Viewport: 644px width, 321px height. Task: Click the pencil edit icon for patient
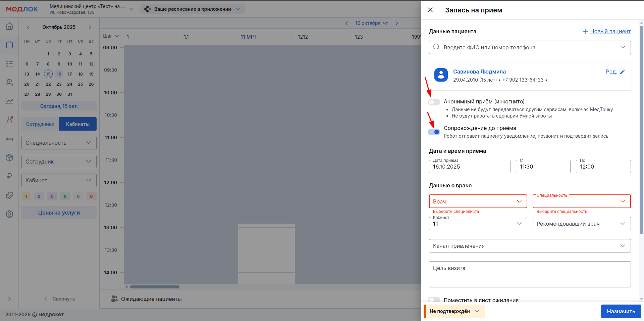pyautogui.click(x=622, y=72)
